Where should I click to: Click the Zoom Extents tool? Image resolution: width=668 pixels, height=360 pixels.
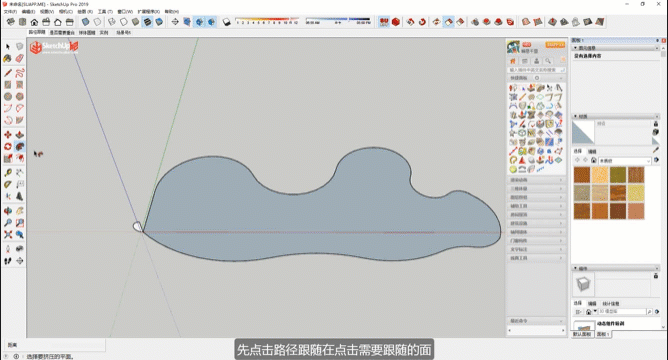point(8,235)
